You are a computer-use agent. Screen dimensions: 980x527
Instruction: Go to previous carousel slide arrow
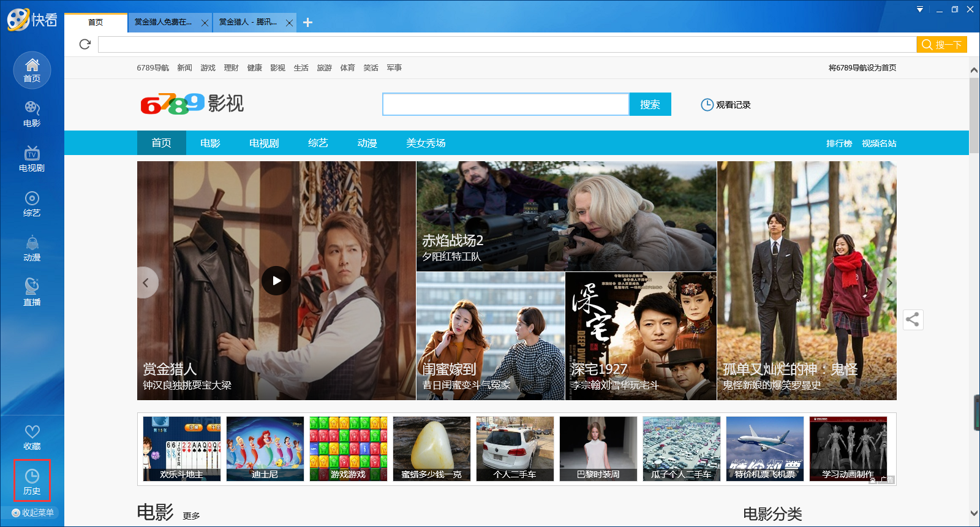click(146, 282)
